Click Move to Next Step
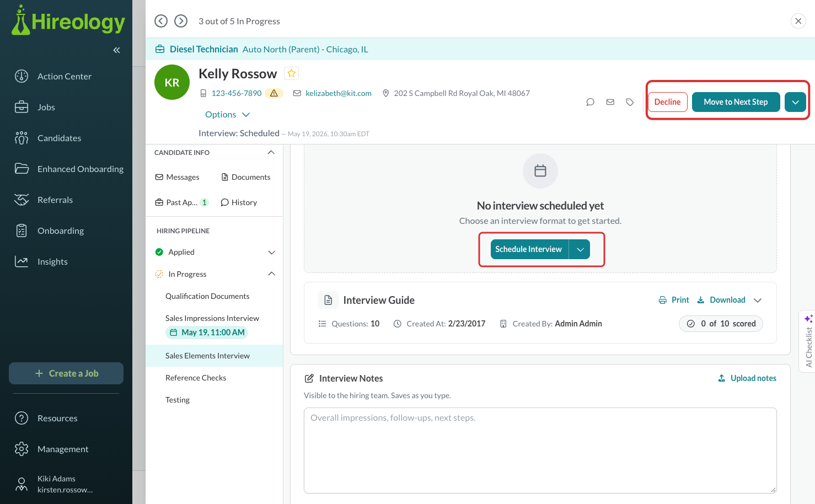The image size is (815, 504). tap(736, 102)
